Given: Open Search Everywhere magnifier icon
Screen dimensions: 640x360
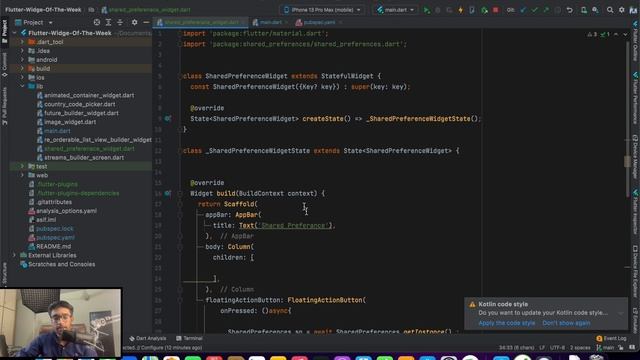Looking at the screenshot, I should (610, 10).
